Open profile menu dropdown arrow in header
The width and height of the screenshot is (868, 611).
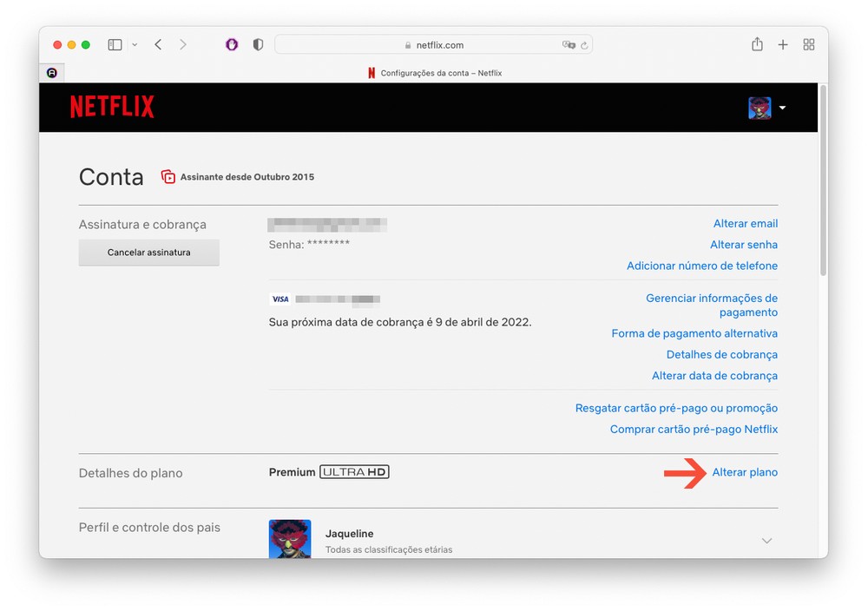782,108
